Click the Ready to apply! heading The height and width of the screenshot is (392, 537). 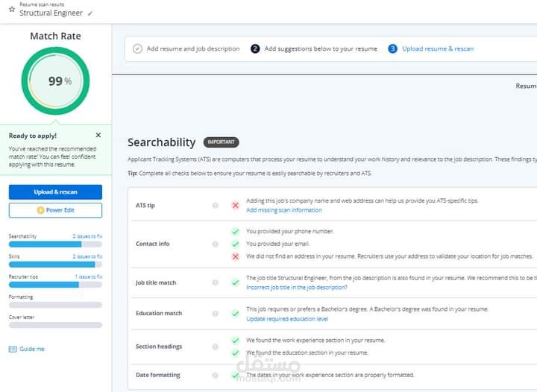coord(33,136)
